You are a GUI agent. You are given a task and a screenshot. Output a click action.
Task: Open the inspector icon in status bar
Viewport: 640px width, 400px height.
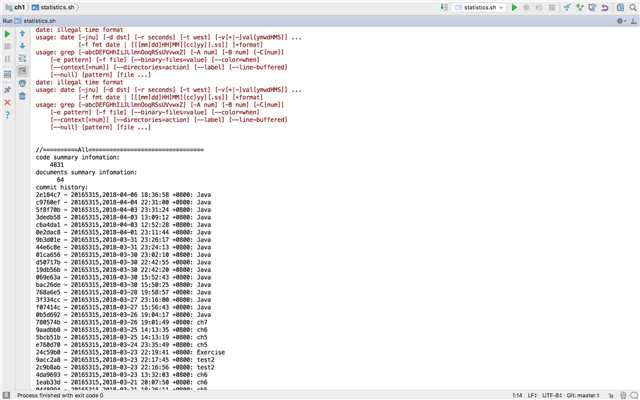(623, 395)
